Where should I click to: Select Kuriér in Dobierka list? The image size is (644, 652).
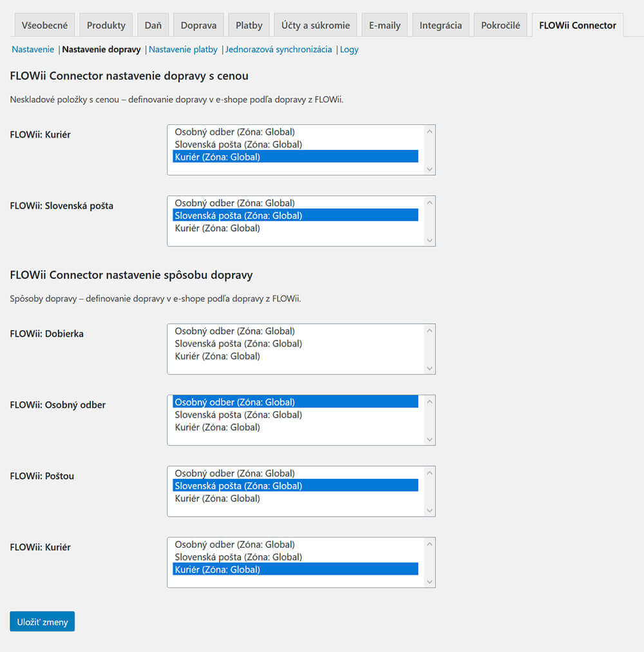tap(296, 356)
